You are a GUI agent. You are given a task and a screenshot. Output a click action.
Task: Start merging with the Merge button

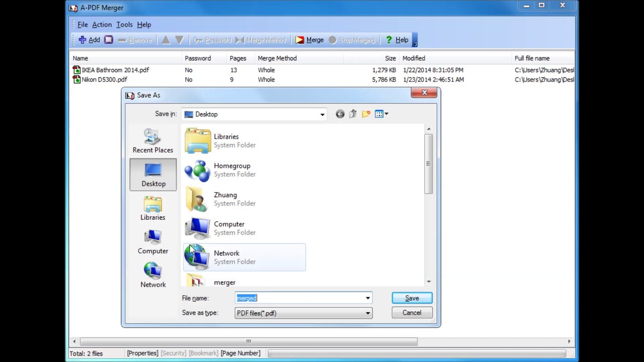[x=309, y=40]
